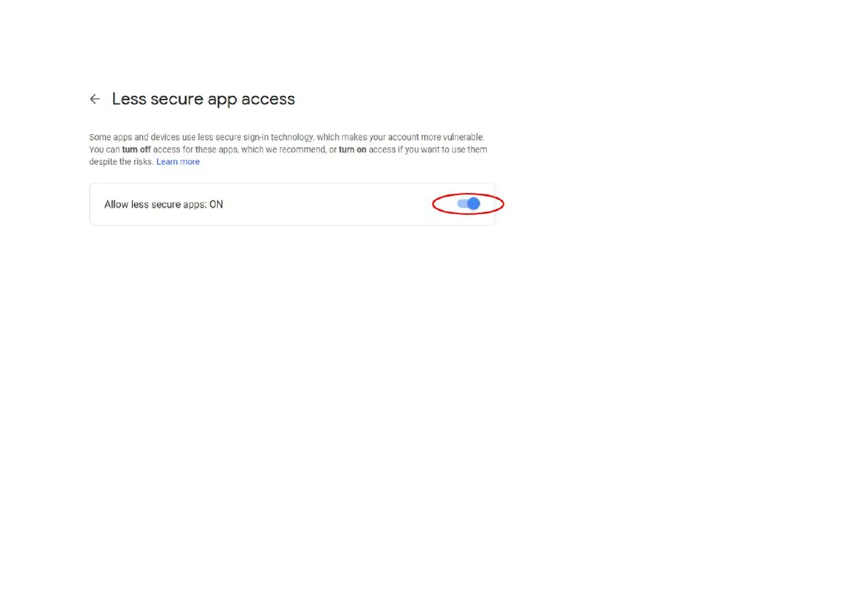The width and height of the screenshot is (868, 611).
Task: Click the word 'access' in the page title
Action: 268,100
